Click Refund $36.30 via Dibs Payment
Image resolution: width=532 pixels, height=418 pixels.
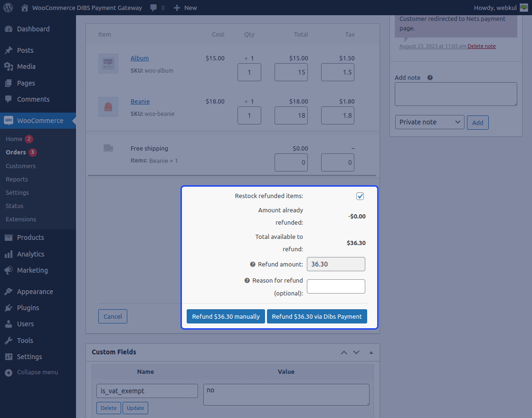317,316
